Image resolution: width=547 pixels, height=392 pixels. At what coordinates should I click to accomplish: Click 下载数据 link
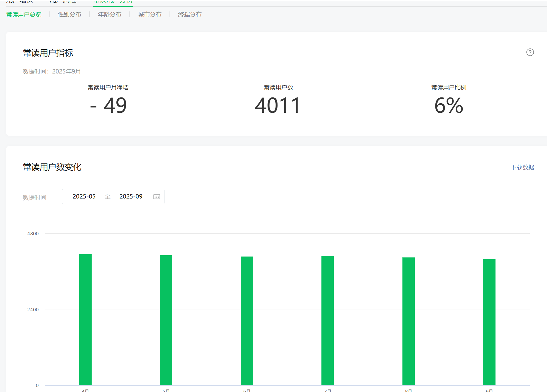(522, 167)
